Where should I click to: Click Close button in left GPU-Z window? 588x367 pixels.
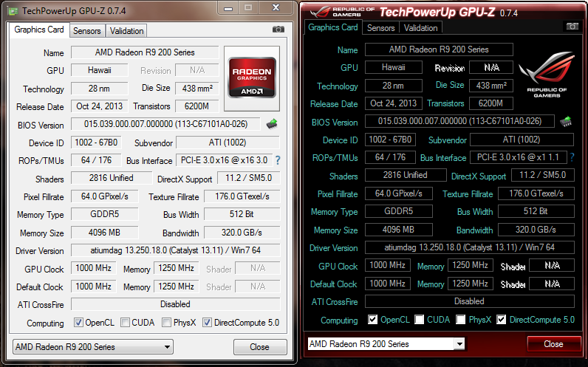(x=260, y=347)
